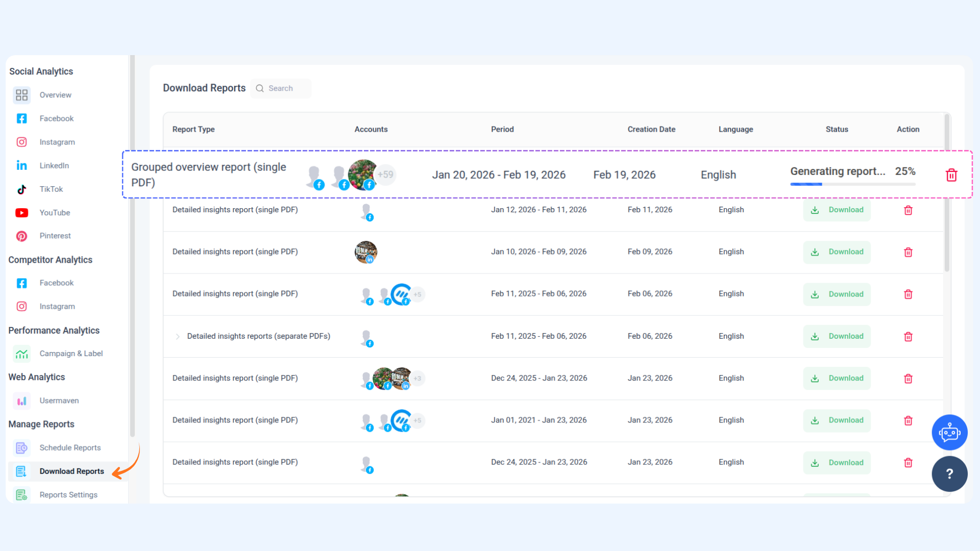Click the sidebar vertical scrollbar
Screen dimensions: 980x551
click(x=132, y=246)
